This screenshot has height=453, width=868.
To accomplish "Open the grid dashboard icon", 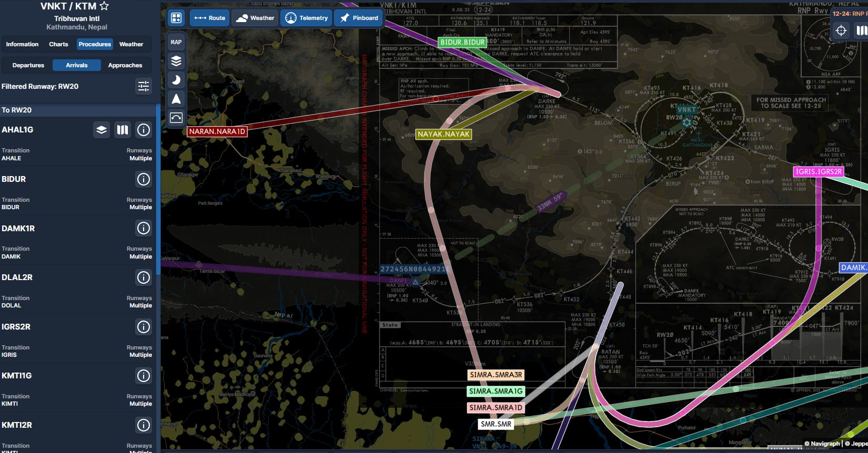I will 176,18.
